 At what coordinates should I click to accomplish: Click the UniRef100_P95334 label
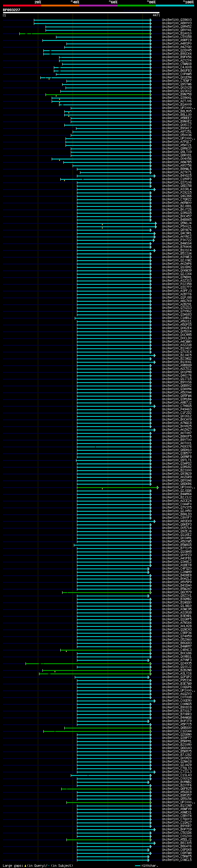(176, 680)
